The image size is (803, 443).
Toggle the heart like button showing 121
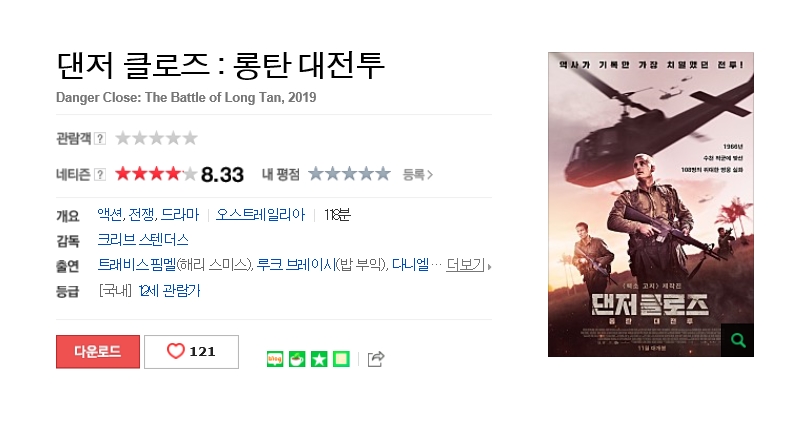coord(192,352)
